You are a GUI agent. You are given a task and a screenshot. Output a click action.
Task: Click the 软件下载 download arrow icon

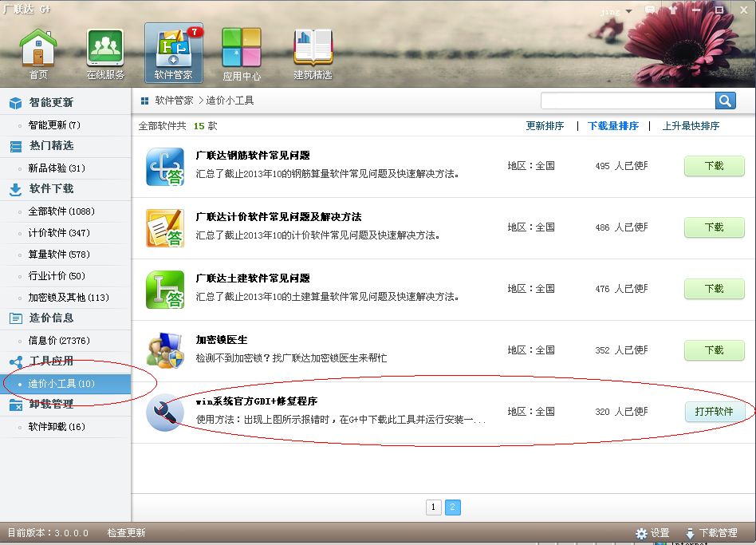[x=15, y=189]
